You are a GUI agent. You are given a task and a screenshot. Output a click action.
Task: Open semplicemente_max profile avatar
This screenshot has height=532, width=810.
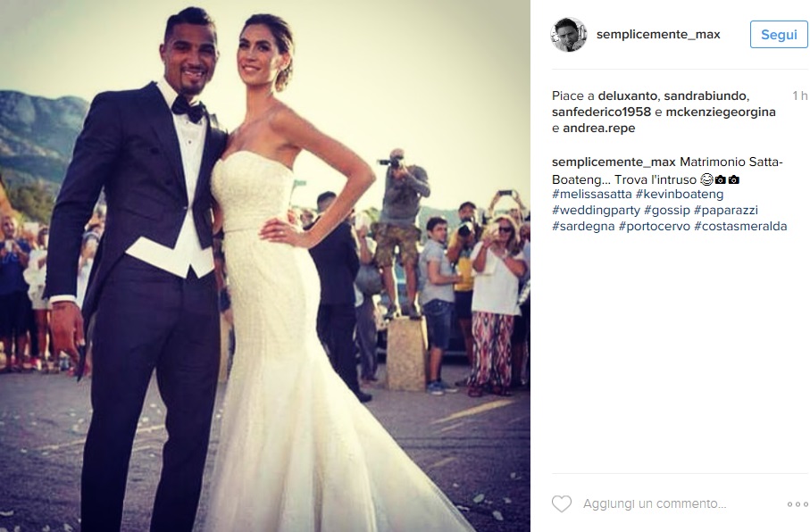click(x=569, y=35)
